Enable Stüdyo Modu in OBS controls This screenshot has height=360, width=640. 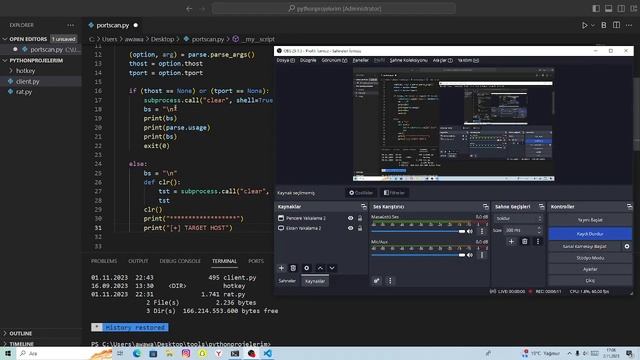point(590,258)
